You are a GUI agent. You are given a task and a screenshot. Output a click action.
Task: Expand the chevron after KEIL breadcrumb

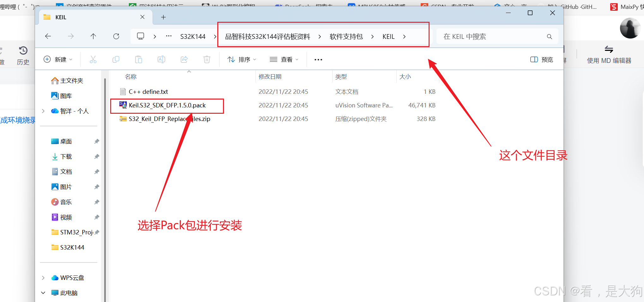coord(404,37)
